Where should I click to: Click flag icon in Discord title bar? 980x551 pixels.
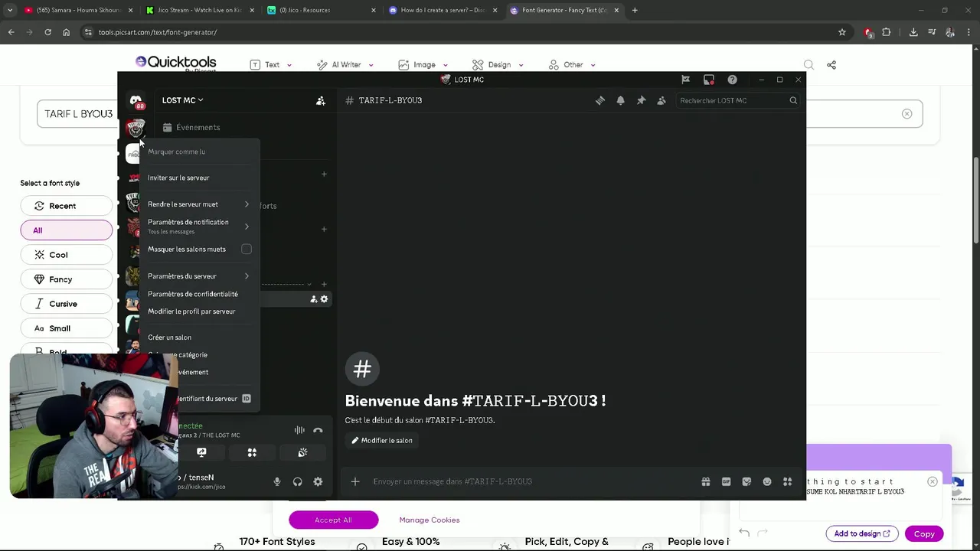point(685,80)
